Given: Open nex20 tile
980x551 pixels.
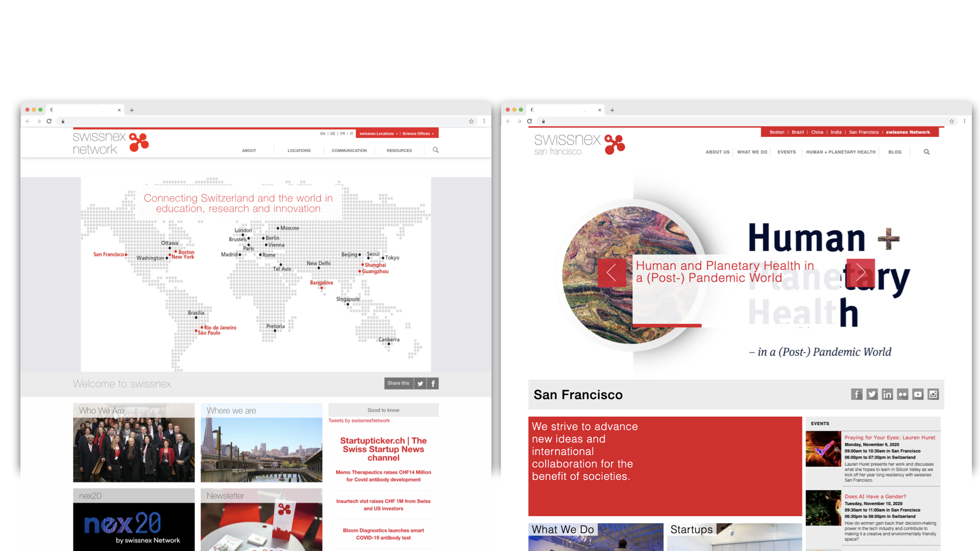Looking at the screenshot, I should 134,519.
